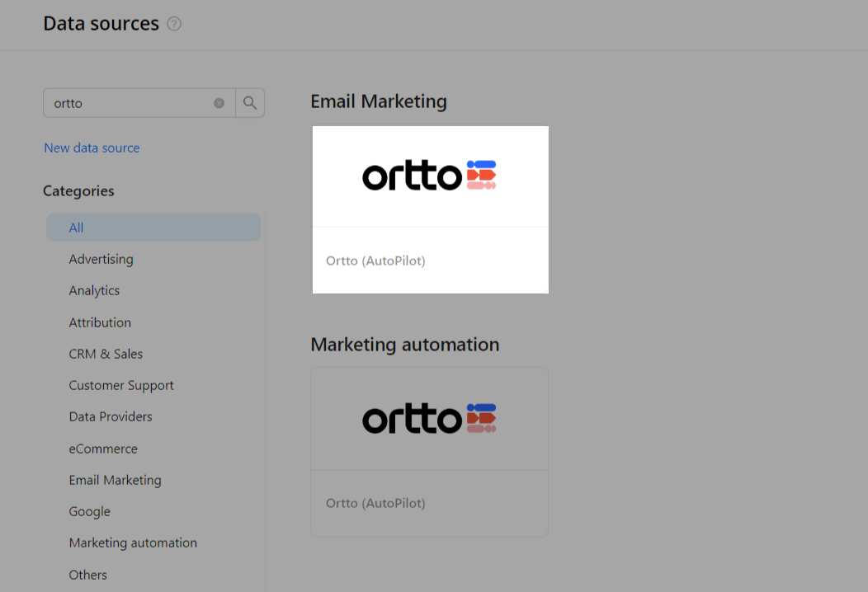Filter sources by eCommerce
Screen dimensions: 868x592
[x=103, y=449]
